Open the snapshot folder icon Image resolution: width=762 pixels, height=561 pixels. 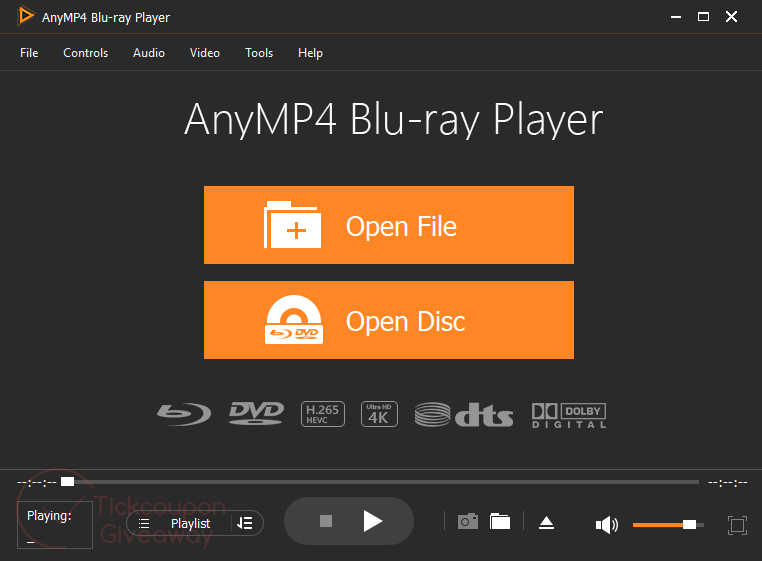[x=500, y=521]
